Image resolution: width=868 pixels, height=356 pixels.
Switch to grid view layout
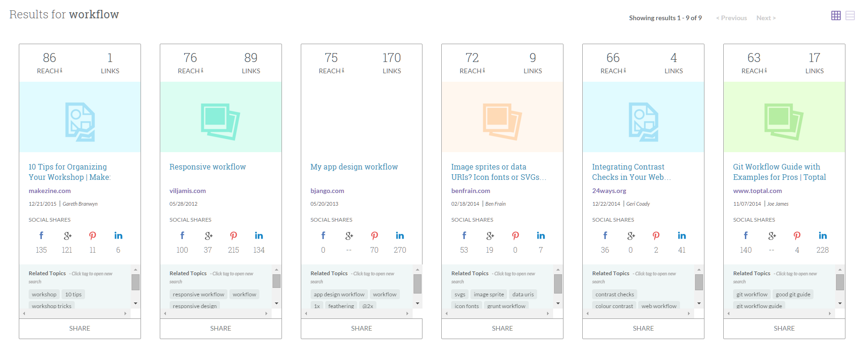pos(836,15)
